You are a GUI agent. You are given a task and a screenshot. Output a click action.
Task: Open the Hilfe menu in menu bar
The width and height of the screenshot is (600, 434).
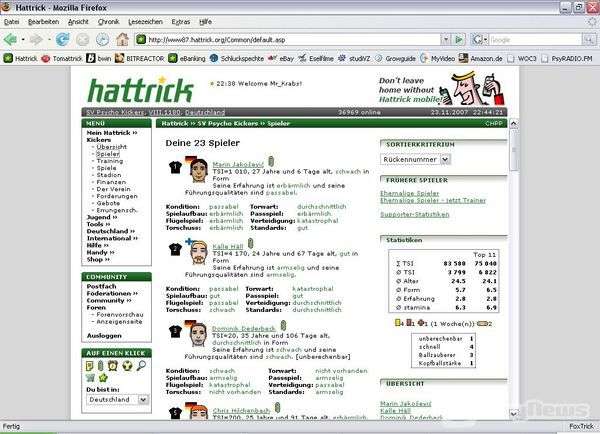(205, 22)
